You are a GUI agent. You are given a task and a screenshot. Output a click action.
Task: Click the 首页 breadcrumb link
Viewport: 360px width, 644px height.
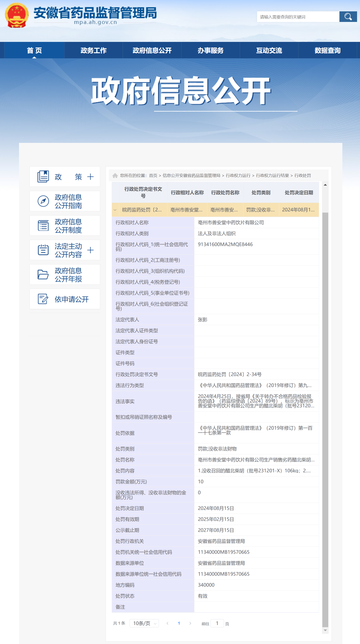[x=153, y=176]
